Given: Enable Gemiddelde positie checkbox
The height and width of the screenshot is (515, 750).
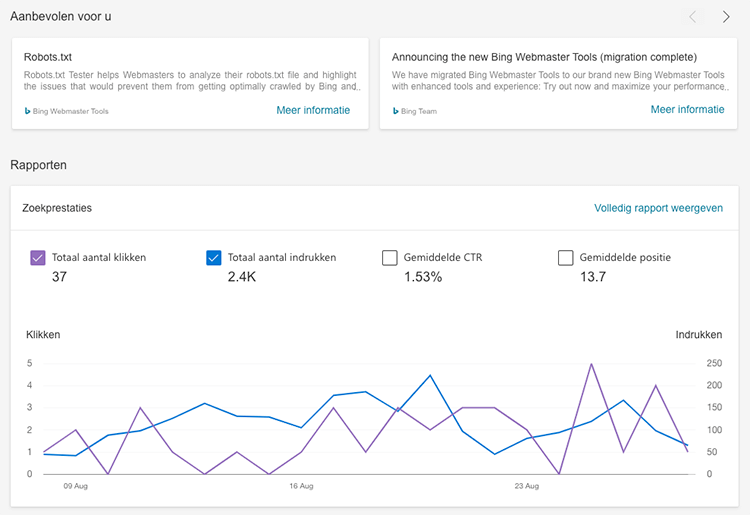Looking at the screenshot, I should (x=566, y=258).
